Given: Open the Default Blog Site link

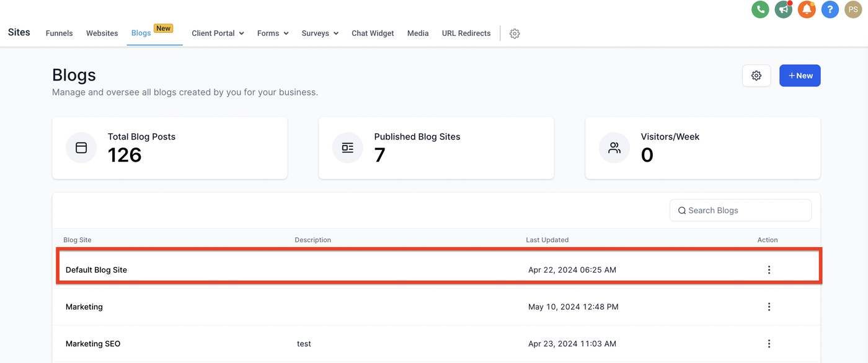Looking at the screenshot, I should coord(96,270).
